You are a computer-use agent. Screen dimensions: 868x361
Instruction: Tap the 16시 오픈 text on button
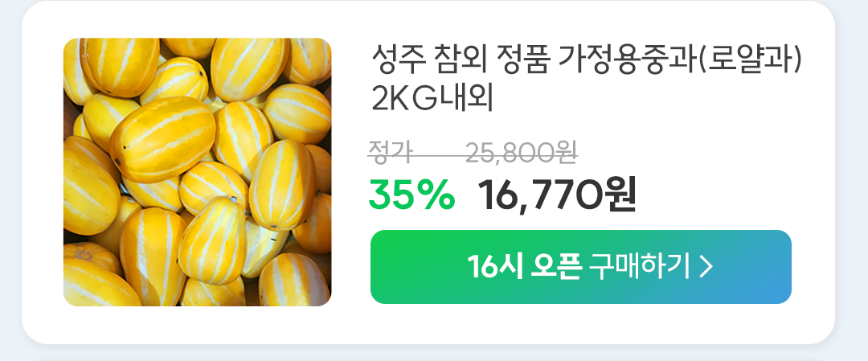[x=524, y=268]
